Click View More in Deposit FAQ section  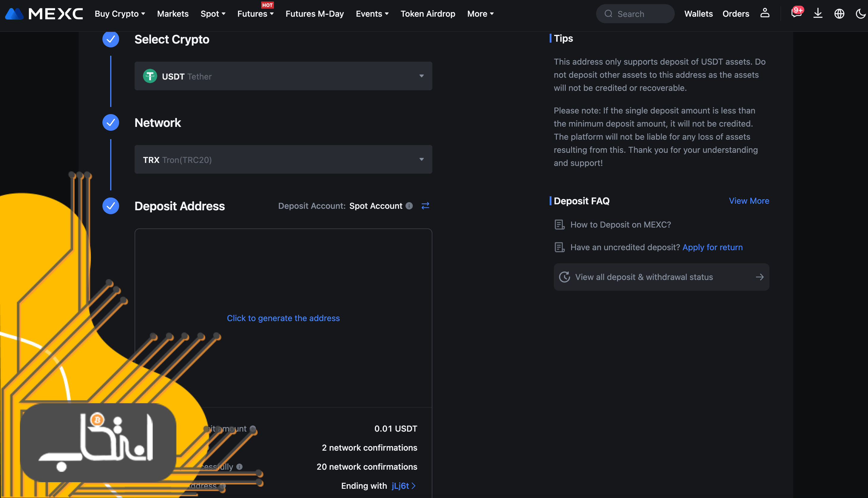[x=749, y=200]
